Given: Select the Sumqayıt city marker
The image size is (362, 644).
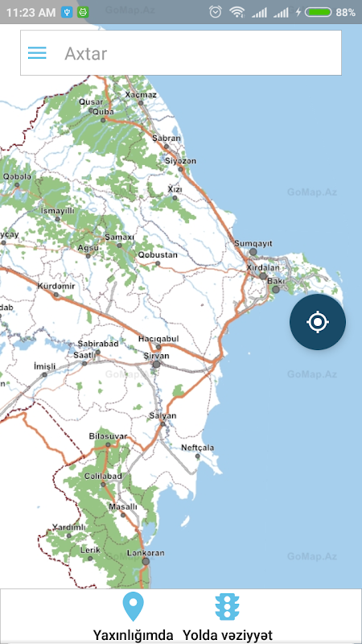Looking at the screenshot, I should pyautogui.click(x=253, y=252).
